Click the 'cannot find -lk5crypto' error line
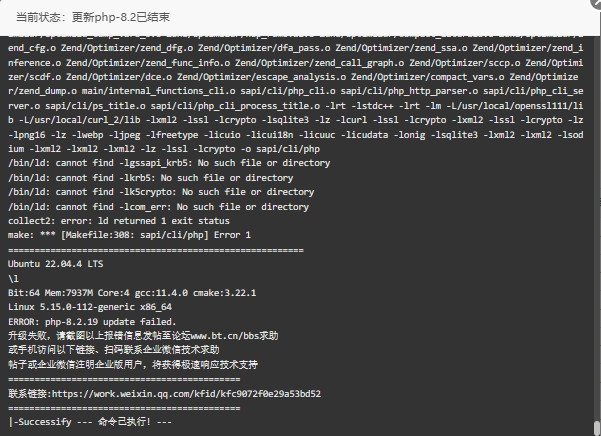This screenshot has height=436, width=601. click(x=161, y=192)
